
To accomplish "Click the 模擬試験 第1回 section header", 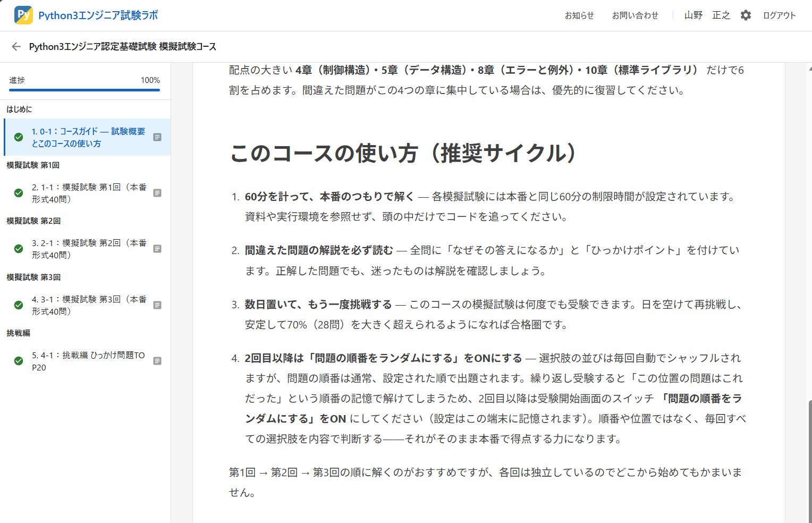I will [x=33, y=165].
